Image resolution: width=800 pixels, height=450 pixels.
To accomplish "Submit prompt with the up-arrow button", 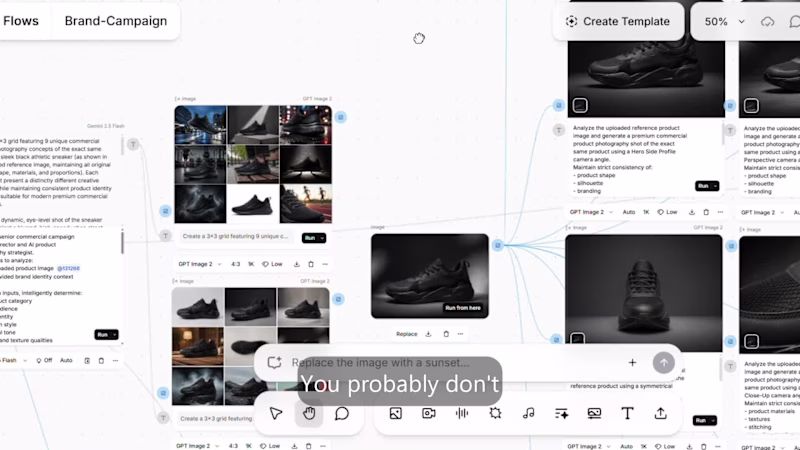I will [x=664, y=363].
